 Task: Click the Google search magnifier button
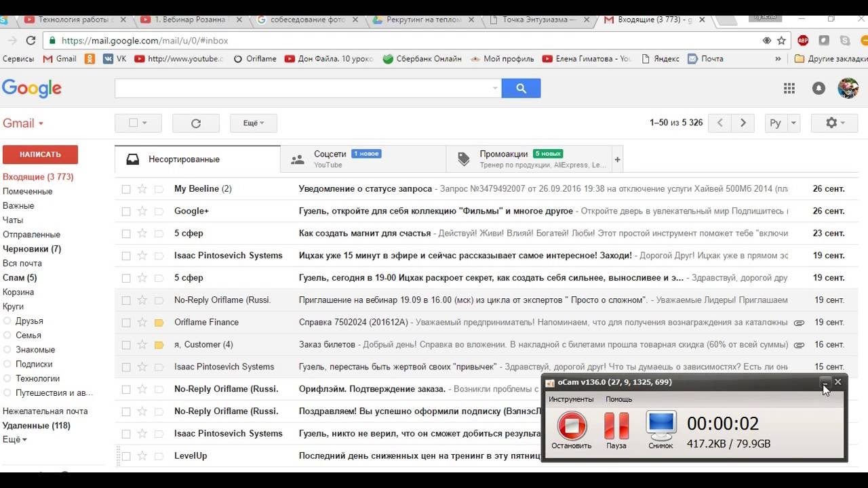click(521, 88)
